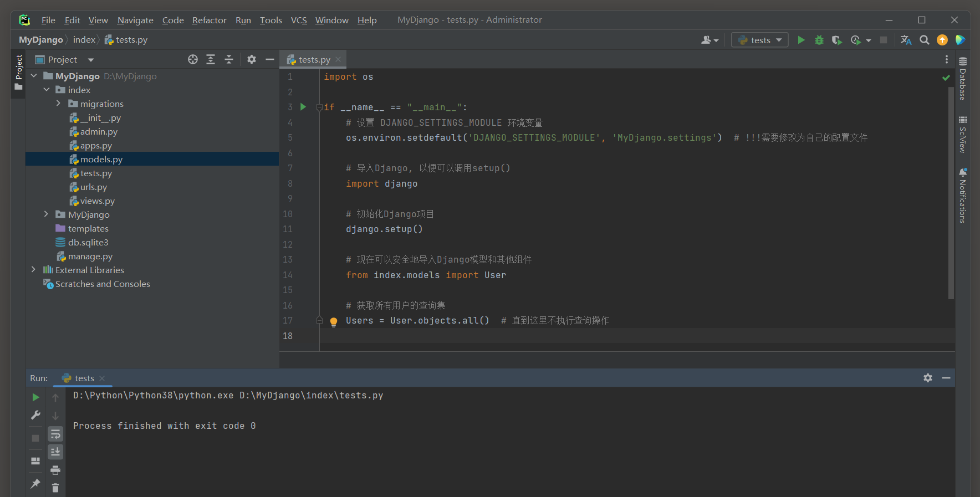The width and height of the screenshot is (980, 497).
Task: Minimize the Run tool window
Action: [946, 378]
